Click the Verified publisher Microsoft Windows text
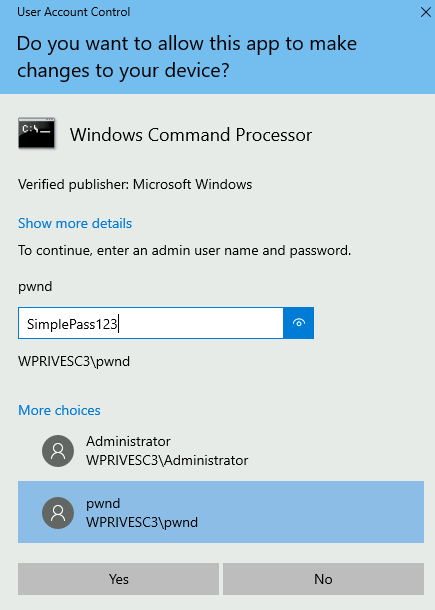 tap(135, 184)
